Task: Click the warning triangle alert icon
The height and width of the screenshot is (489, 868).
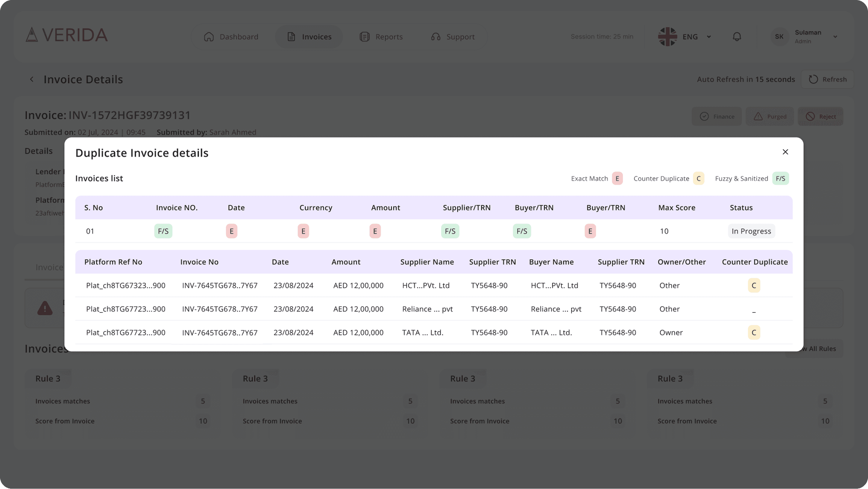Action: pos(45,308)
